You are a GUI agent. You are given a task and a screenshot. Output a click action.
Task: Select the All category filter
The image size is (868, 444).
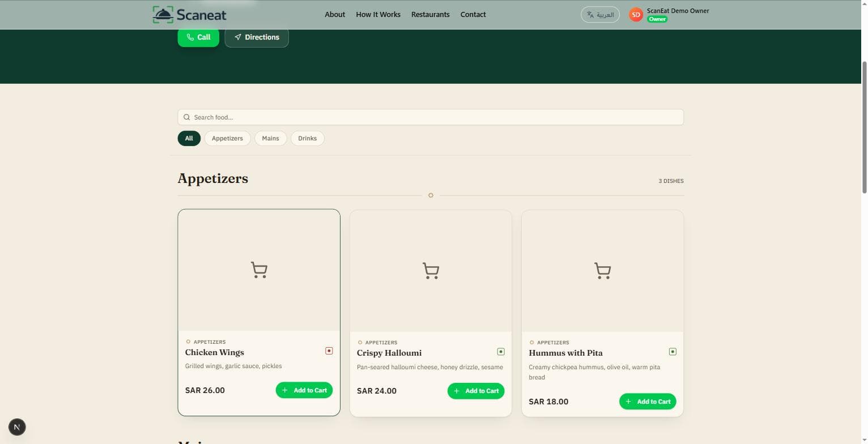click(x=189, y=138)
